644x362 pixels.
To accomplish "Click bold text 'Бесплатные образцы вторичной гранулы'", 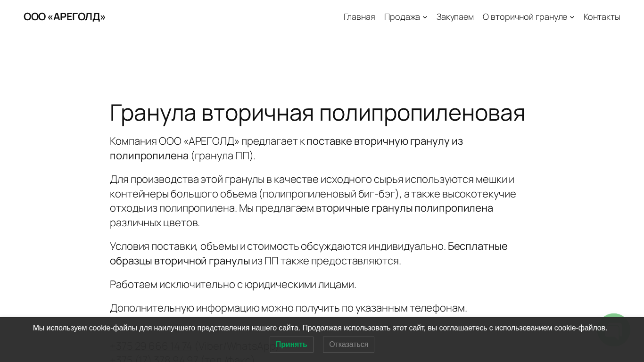I will coord(309,253).
